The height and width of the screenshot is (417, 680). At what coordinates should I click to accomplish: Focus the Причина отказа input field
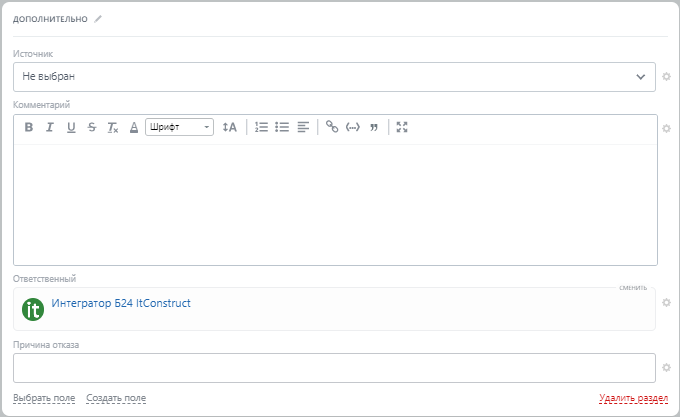coord(334,368)
